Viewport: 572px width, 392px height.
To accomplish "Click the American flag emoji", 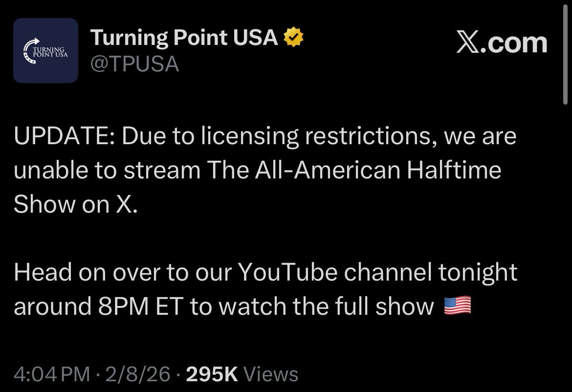I will coord(457,306).
